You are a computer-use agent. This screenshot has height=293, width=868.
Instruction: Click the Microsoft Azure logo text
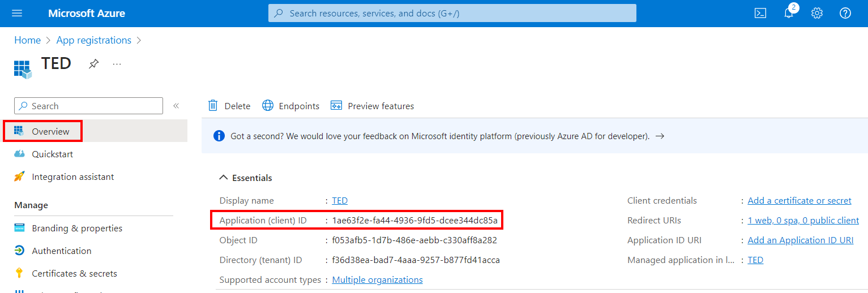[x=87, y=13]
